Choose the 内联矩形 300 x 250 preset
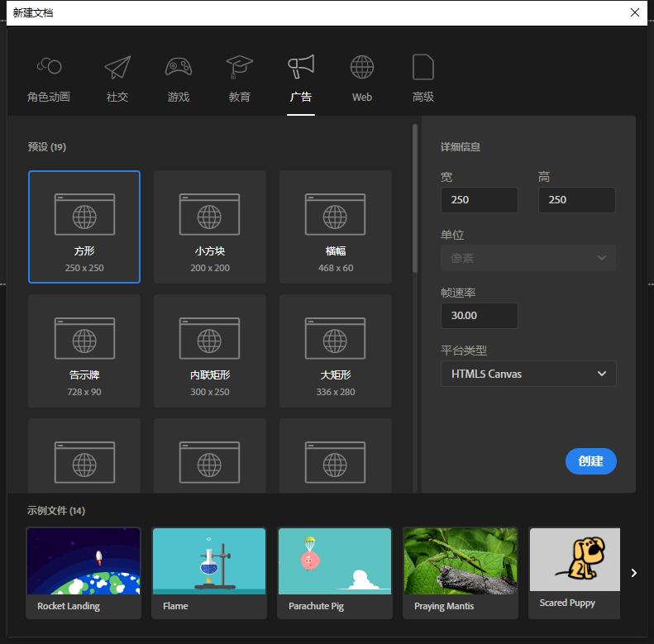Screen dimensions: 654x644 point(210,351)
